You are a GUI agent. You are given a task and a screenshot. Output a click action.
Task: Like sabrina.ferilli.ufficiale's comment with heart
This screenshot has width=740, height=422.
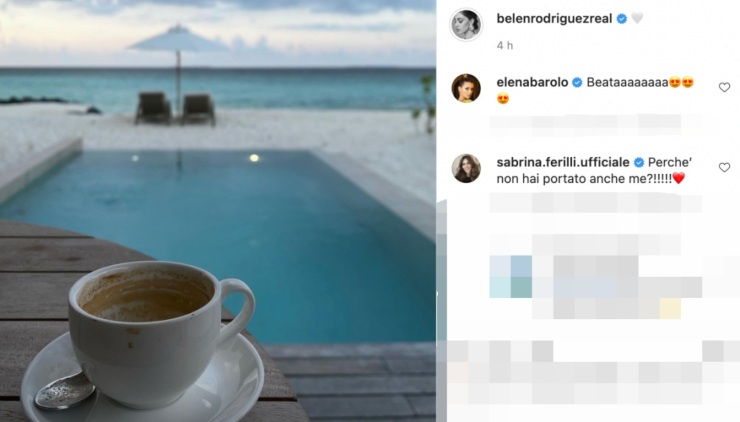coord(724,168)
